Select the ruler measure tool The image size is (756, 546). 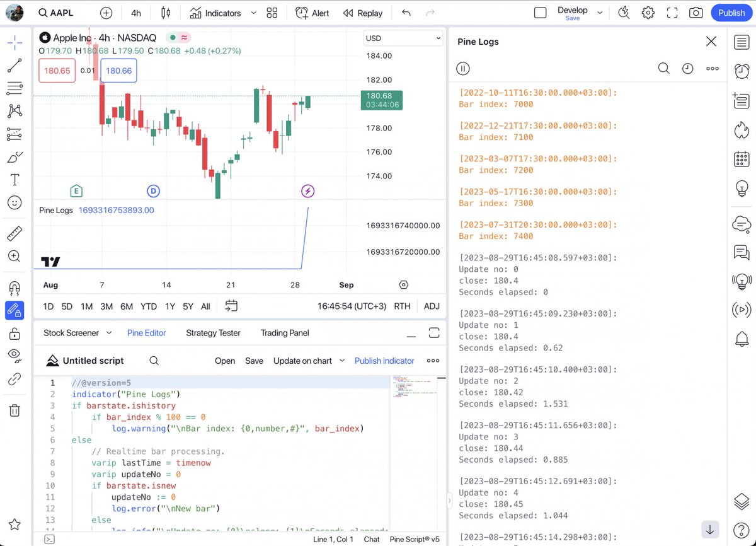(14, 234)
